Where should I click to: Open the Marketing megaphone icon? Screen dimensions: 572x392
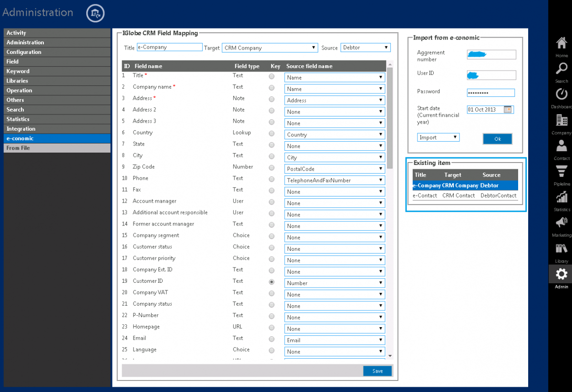(x=561, y=223)
